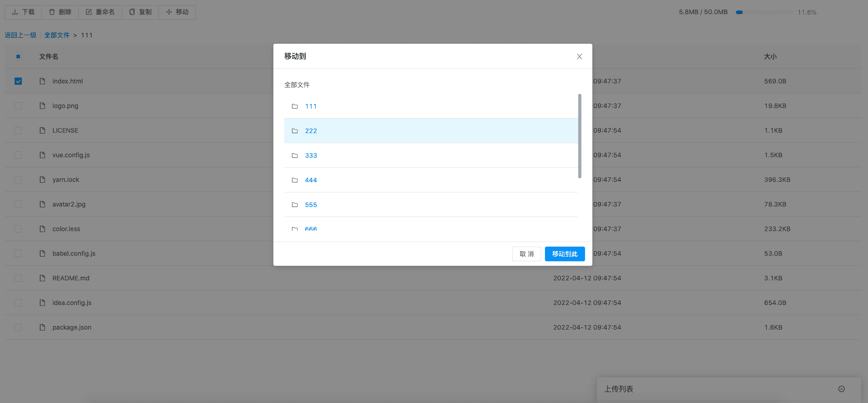Click the copy icon in toolbar
The width and height of the screenshot is (868, 403).
(x=132, y=12)
